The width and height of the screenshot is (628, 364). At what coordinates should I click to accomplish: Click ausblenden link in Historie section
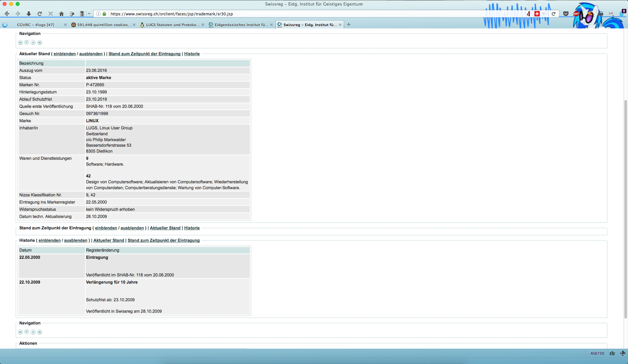point(76,240)
